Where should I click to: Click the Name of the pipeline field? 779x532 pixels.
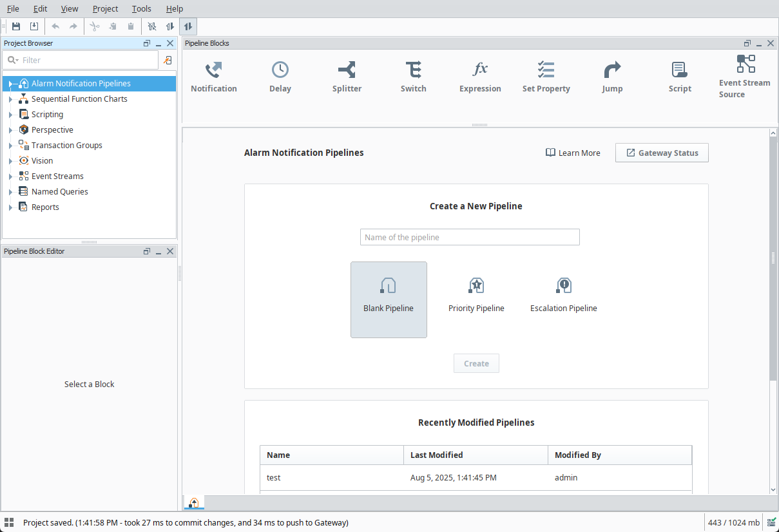tap(470, 237)
